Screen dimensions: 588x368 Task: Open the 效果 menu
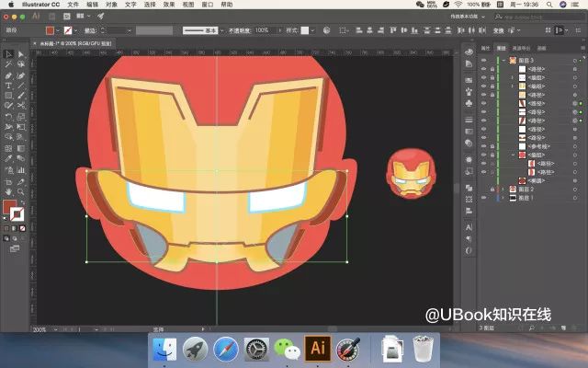(x=169, y=5)
